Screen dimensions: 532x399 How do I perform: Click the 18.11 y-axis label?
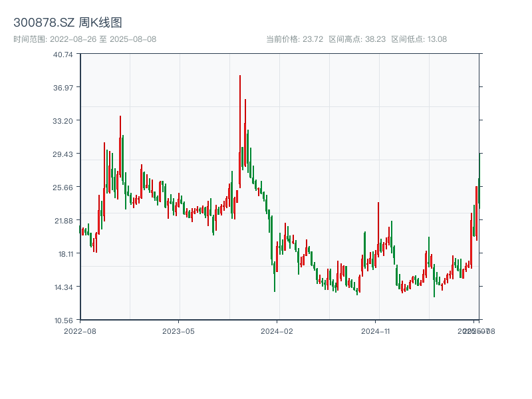65,254
